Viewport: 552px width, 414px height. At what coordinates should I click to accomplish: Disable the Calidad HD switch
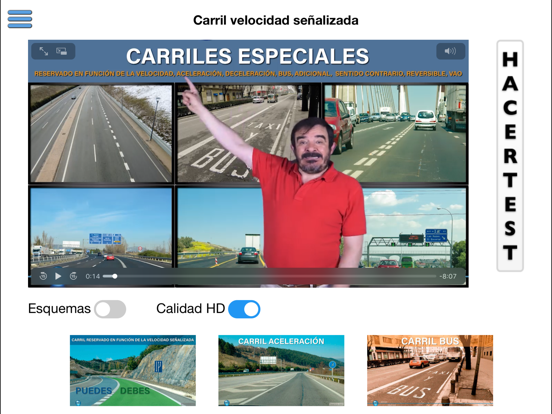[x=244, y=309]
